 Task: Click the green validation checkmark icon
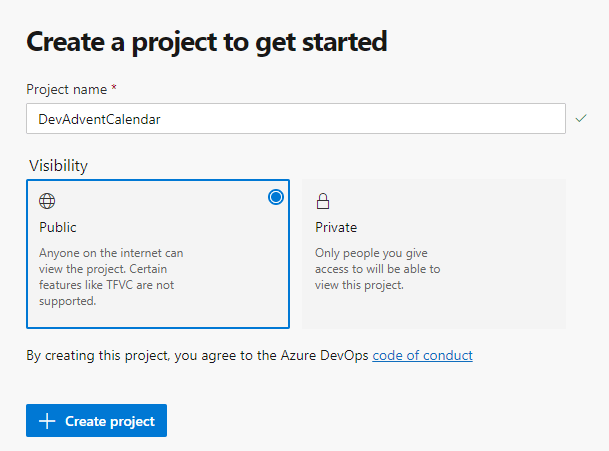[582, 119]
